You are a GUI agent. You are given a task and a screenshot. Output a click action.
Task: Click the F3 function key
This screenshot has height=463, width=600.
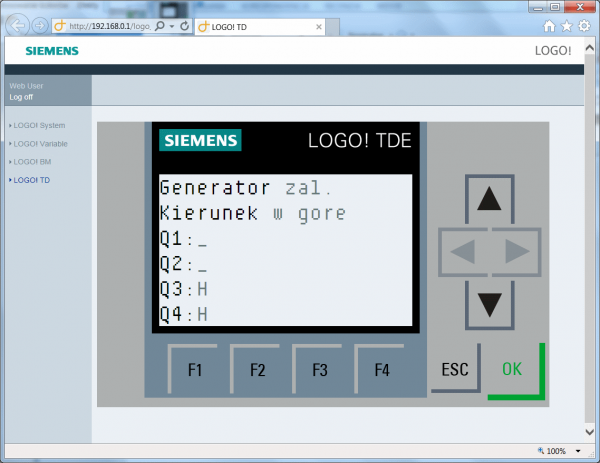point(318,369)
